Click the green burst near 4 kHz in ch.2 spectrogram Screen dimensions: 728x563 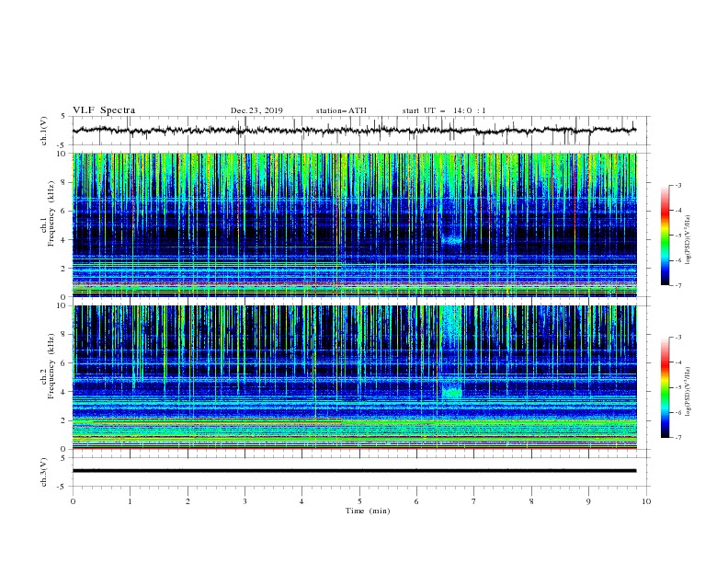[451, 393]
